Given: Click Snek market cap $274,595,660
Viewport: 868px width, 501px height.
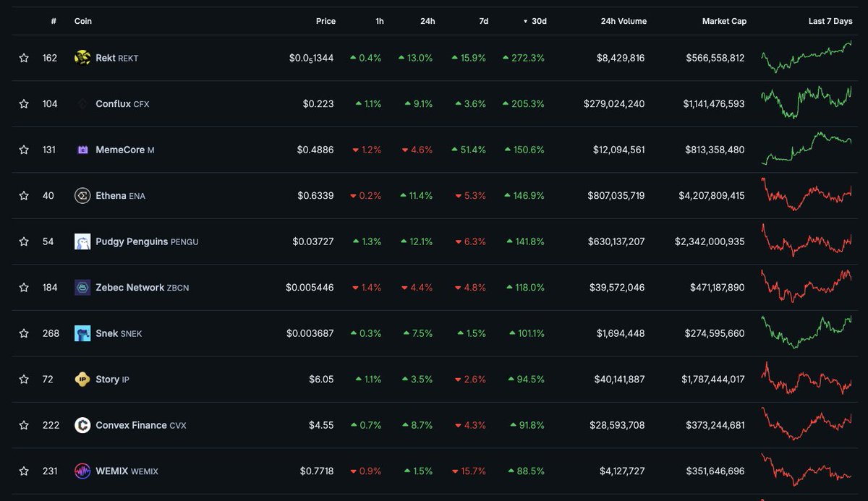Looking at the screenshot, I should tap(715, 333).
